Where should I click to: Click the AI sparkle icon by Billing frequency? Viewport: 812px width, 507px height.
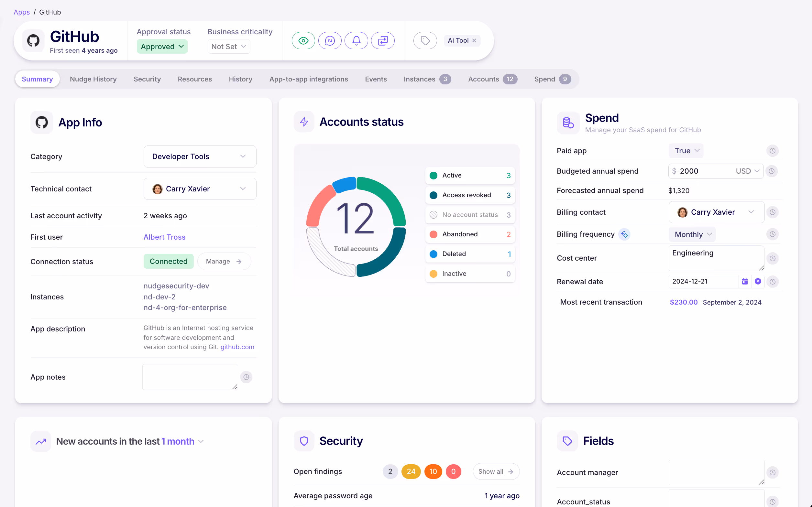tap(624, 234)
